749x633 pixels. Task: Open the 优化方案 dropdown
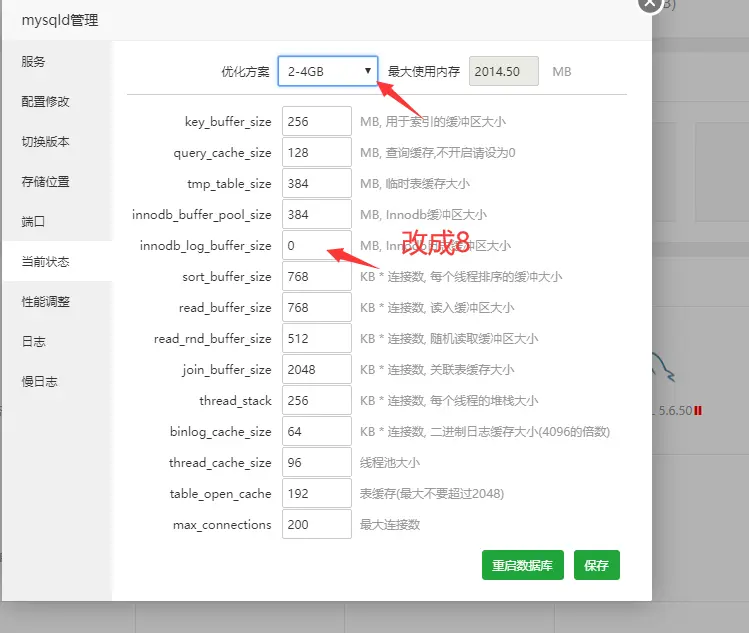tap(327, 72)
